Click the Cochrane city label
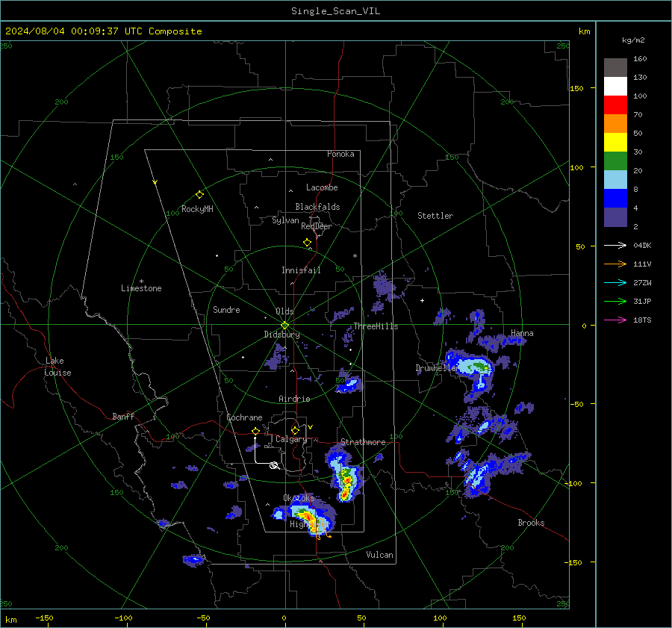The width and height of the screenshot is (672, 628). click(x=244, y=417)
